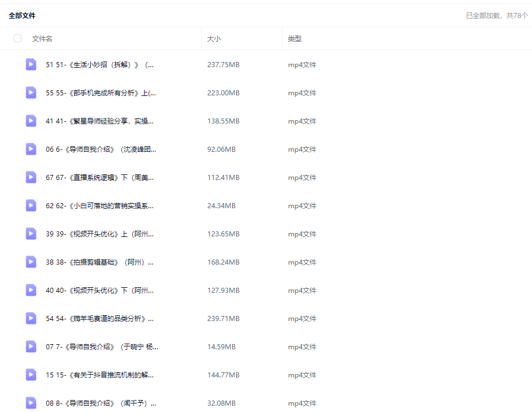This screenshot has height=413, width=532.
Task: Click video icon for 62-《小白可落地的营销实操》
Action: pos(31,205)
